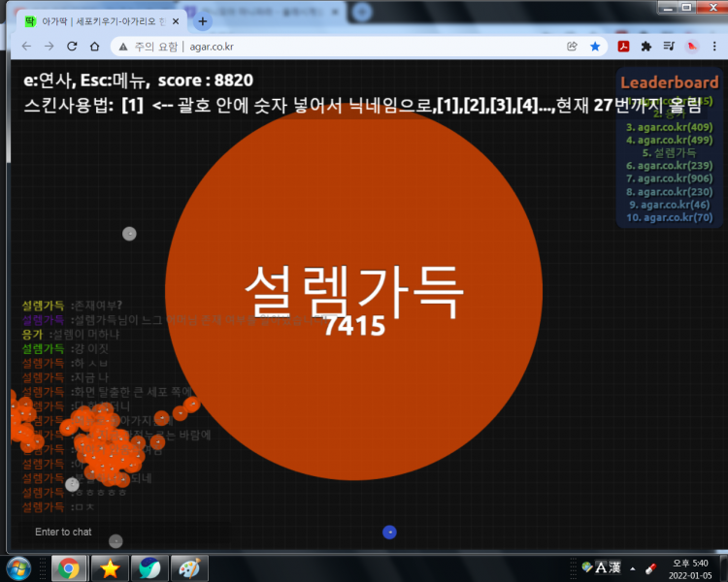Open the red PDF extension icon
The width and height of the screenshot is (728, 582).
[623, 47]
